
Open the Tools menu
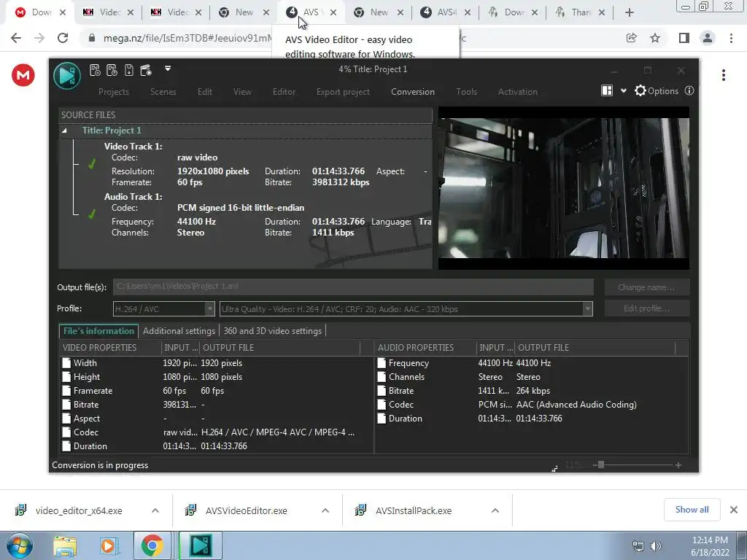tap(466, 92)
